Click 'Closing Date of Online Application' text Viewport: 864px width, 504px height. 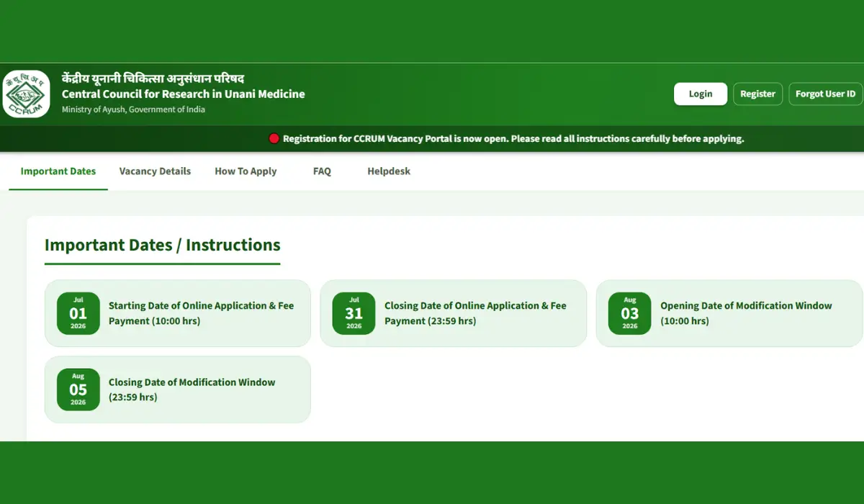coord(475,313)
